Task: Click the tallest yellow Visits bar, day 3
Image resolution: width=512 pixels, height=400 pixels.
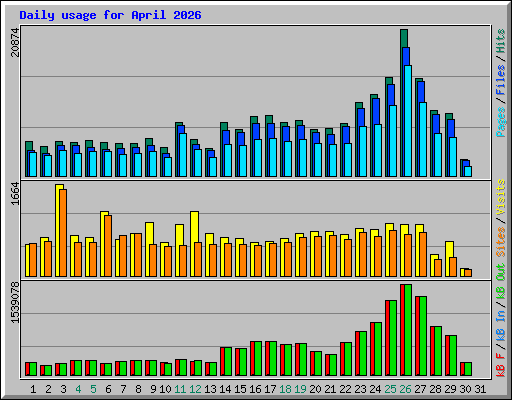Action: [57, 231]
